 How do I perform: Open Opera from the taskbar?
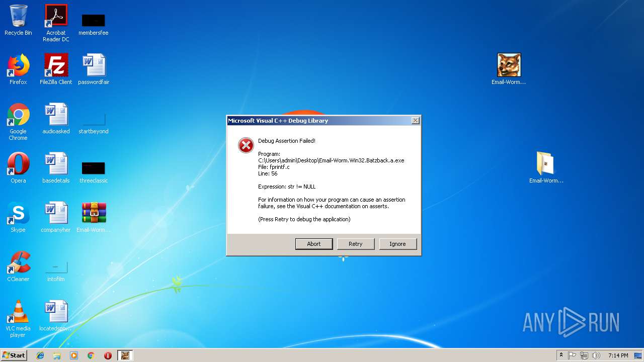(x=108, y=355)
